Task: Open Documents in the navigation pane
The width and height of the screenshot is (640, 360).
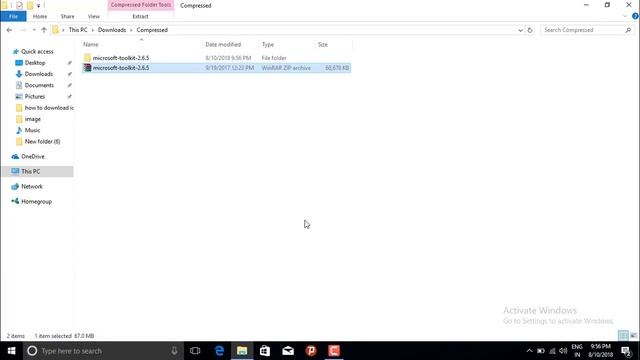Action: click(x=39, y=85)
